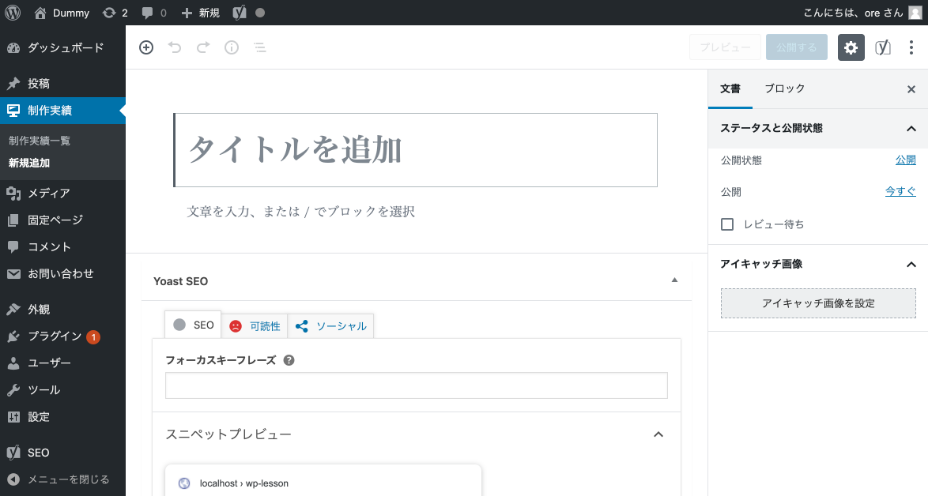Click the add block plus icon

pyautogui.click(x=146, y=47)
